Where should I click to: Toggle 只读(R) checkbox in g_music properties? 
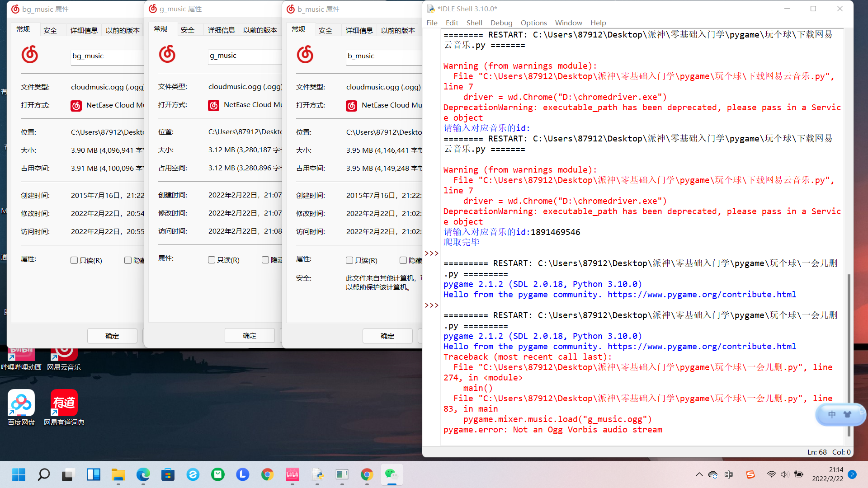[x=212, y=260]
